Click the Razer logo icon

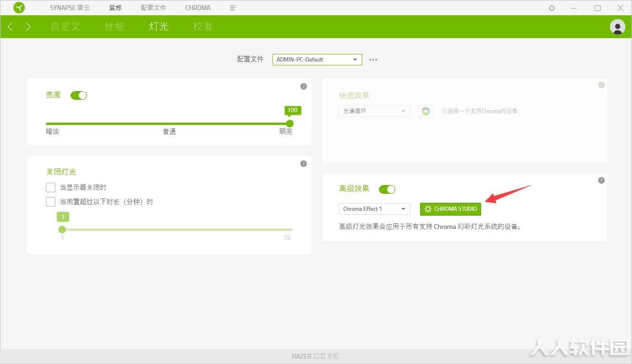point(19,8)
